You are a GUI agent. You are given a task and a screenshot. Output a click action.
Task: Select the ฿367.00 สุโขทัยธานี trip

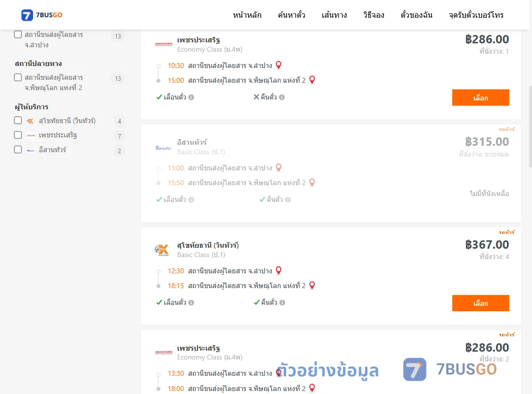[480, 303]
